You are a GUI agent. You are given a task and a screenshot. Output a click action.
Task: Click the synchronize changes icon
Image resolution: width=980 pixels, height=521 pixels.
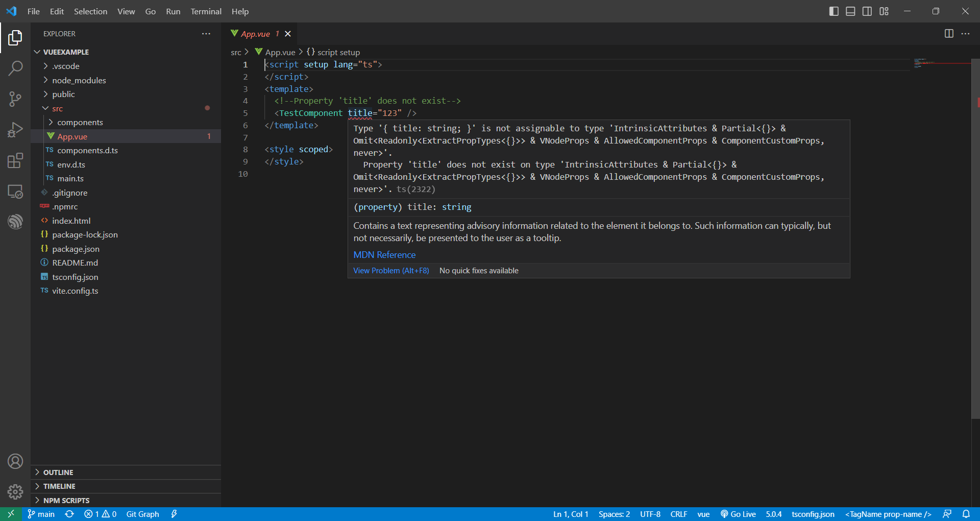(69, 514)
